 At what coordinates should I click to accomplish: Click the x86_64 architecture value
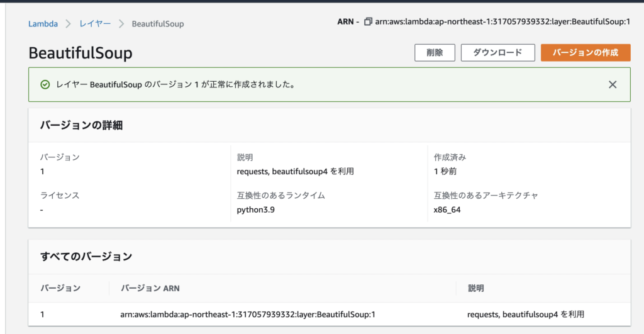(x=447, y=209)
